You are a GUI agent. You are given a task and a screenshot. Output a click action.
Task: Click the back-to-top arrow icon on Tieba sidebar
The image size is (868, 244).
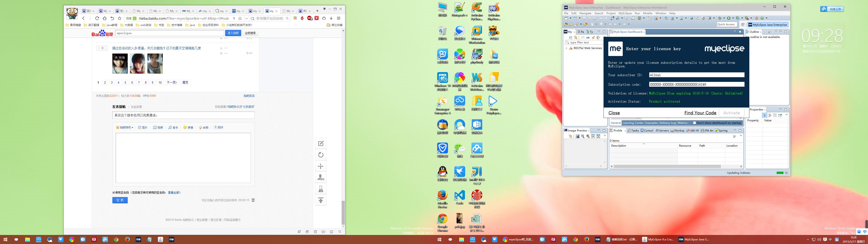[x=321, y=201]
